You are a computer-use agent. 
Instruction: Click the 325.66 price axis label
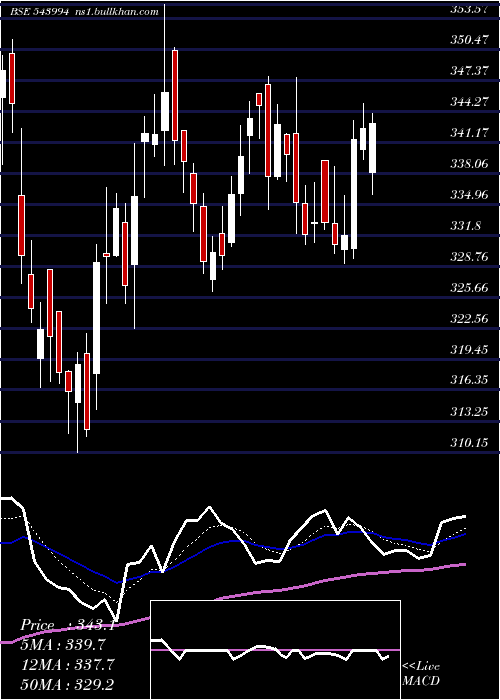(x=468, y=288)
